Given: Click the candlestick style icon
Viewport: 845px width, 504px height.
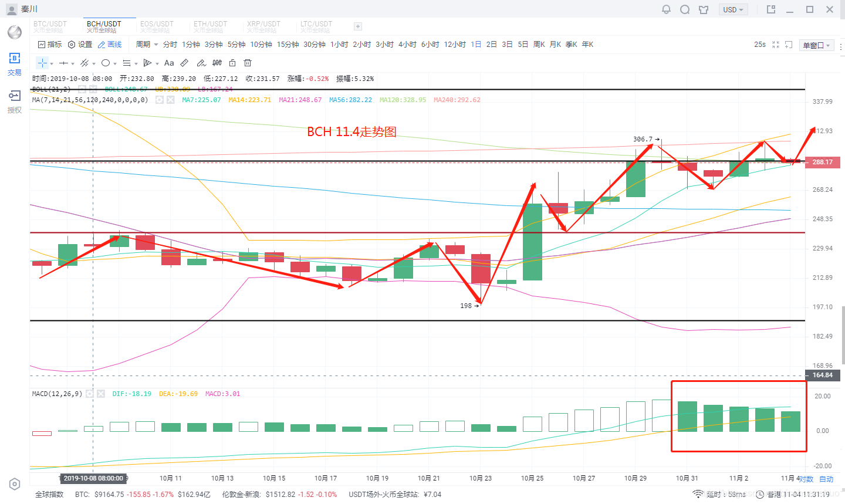Looking at the screenshot, I should coord(217,63).
